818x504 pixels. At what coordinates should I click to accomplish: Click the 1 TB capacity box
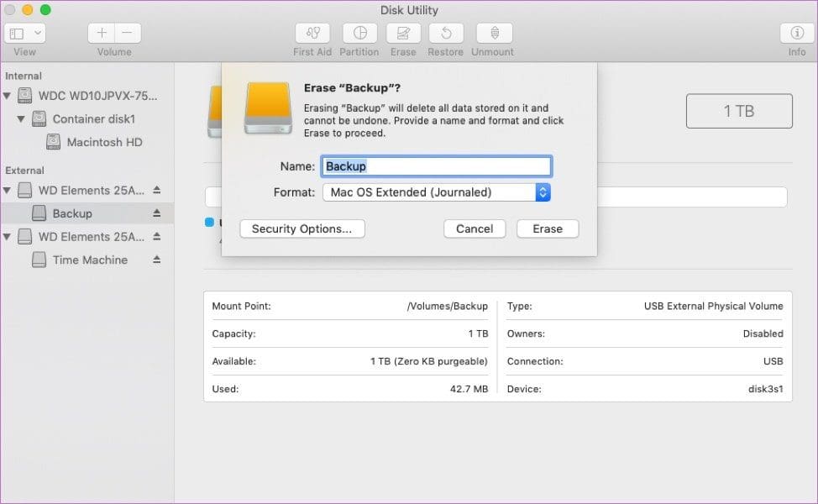(x=739, y=111)
